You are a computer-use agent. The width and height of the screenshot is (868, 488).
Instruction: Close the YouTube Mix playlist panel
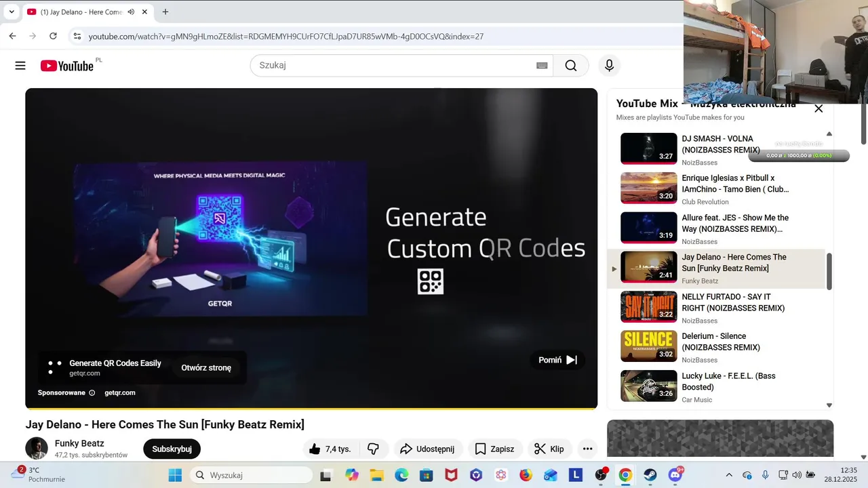point(818,108)
